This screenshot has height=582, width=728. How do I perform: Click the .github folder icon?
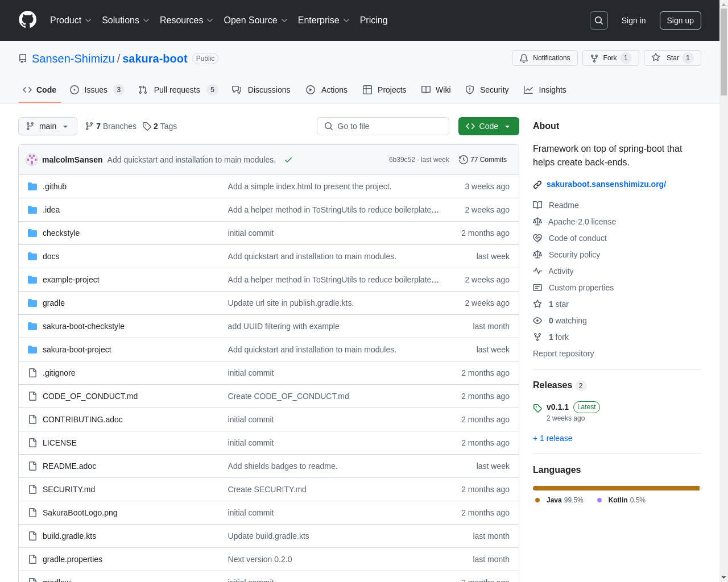click(x=32, y=186)
